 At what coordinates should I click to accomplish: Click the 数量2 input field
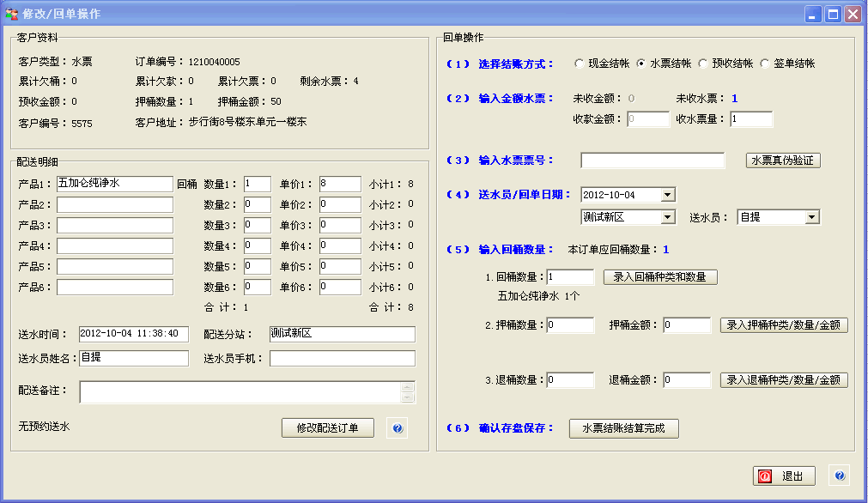[258, 205]
